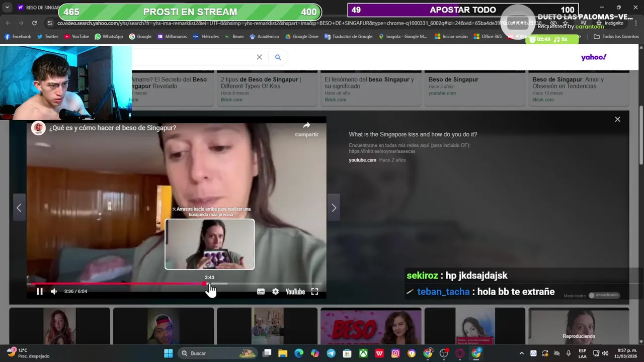Open the video player settings gear
The image size is (644, 362).
(275, 292)
